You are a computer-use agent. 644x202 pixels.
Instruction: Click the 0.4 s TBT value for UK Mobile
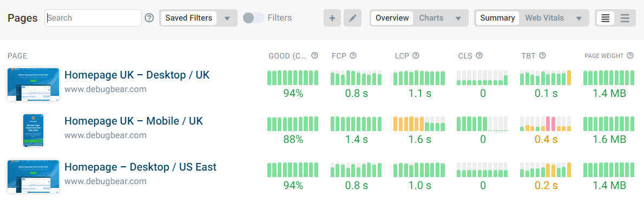tap(546, 140)
